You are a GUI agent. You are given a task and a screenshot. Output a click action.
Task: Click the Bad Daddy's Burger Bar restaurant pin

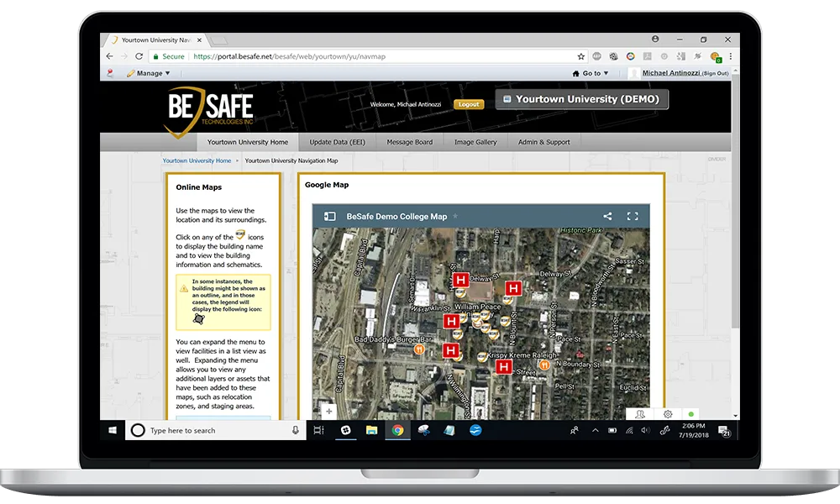pos(419,349)
